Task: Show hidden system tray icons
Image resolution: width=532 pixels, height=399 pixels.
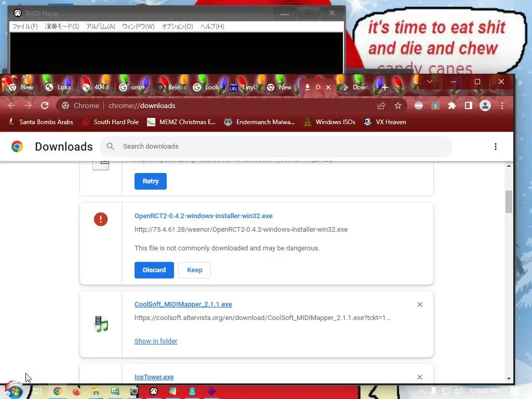Action: pos(421,391)
